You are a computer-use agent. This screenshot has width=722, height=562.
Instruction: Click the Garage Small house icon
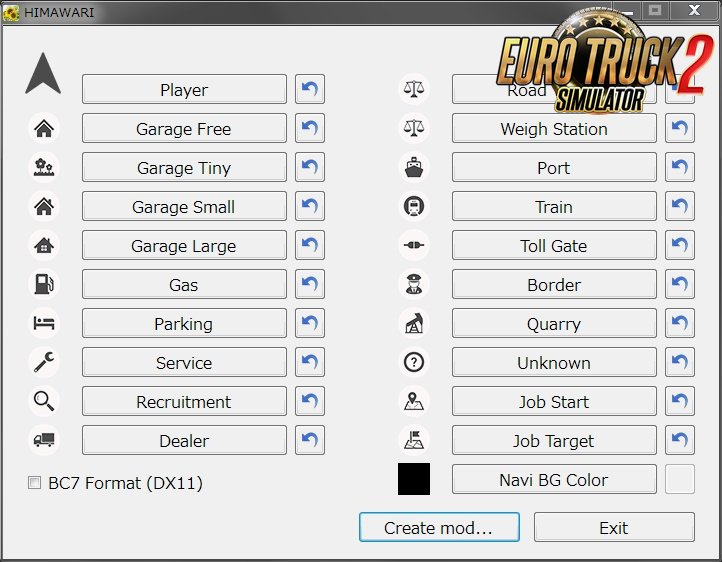44,206
